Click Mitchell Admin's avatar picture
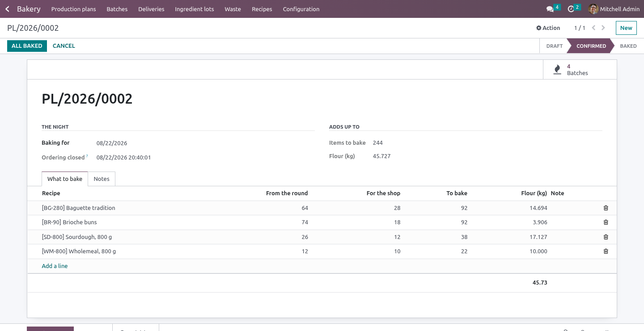Viewport: 644px width, 331px height. (593, 9)
